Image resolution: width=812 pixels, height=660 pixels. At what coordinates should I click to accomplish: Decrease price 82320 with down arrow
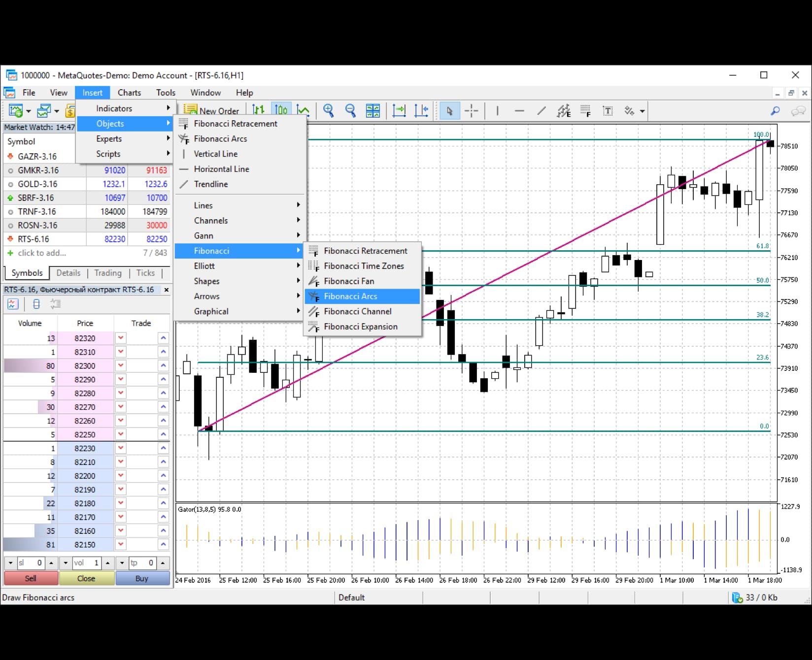[x=121, y=338]
